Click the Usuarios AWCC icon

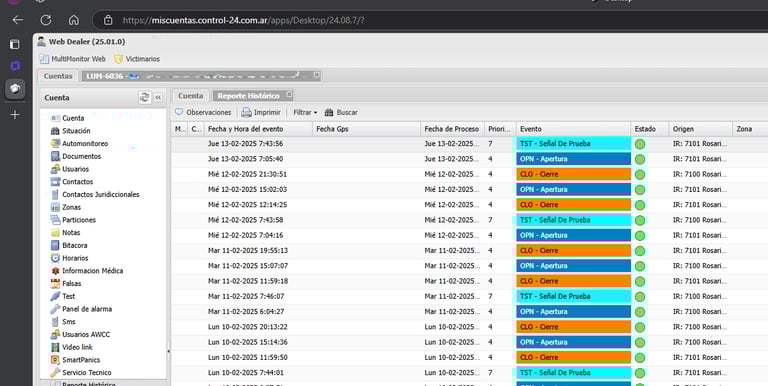[x=55, y=335]
